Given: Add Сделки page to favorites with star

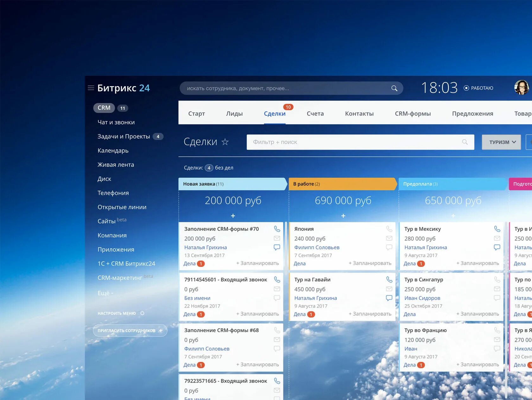Looking at the screenshot, I should [x=225, y=142].
